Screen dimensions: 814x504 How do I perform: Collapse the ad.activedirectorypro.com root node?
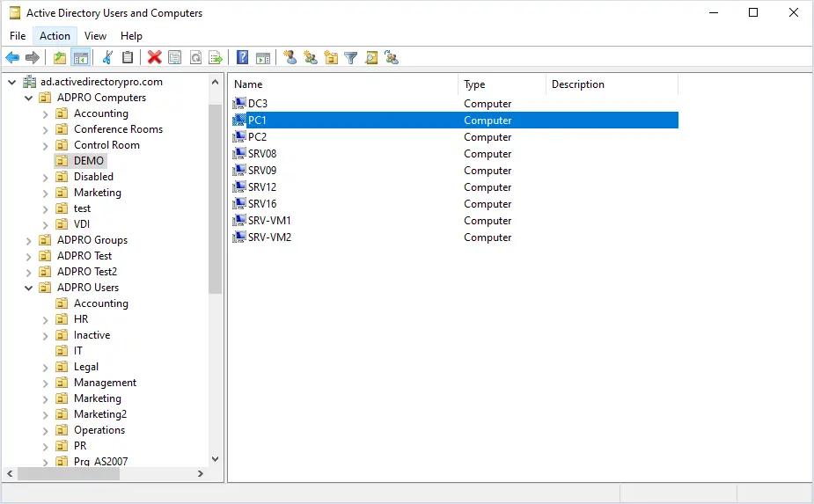click(12, 82)
